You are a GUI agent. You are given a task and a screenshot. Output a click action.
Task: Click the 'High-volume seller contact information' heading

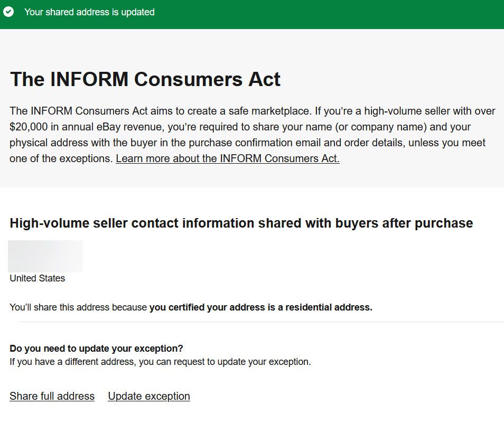(241, 223)
